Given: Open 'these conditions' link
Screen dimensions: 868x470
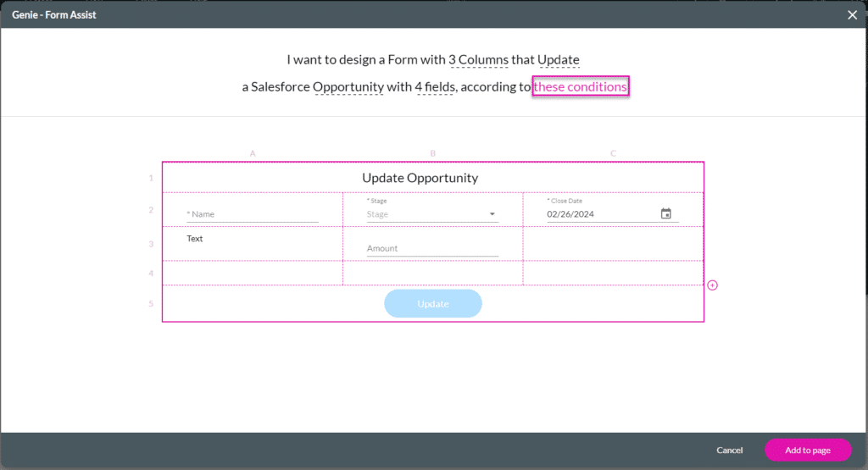Looking at the screenshot, I should point(580,87).
